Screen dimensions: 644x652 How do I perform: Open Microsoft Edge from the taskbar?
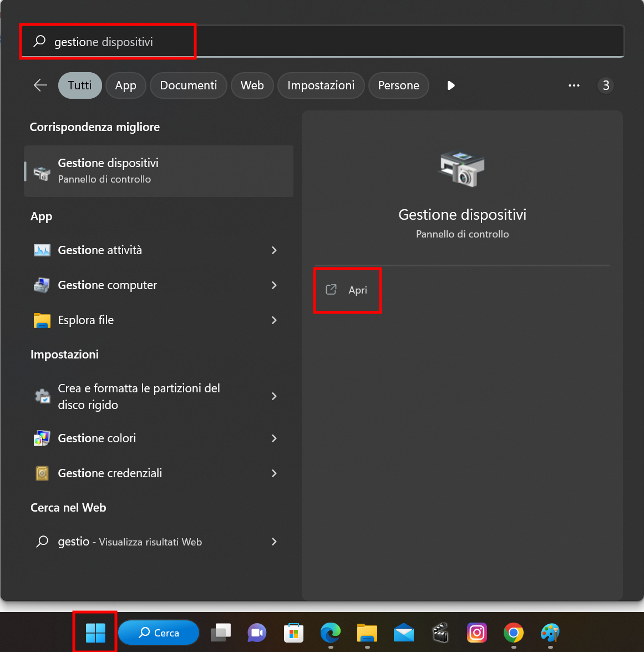click(x=330, y=633)
